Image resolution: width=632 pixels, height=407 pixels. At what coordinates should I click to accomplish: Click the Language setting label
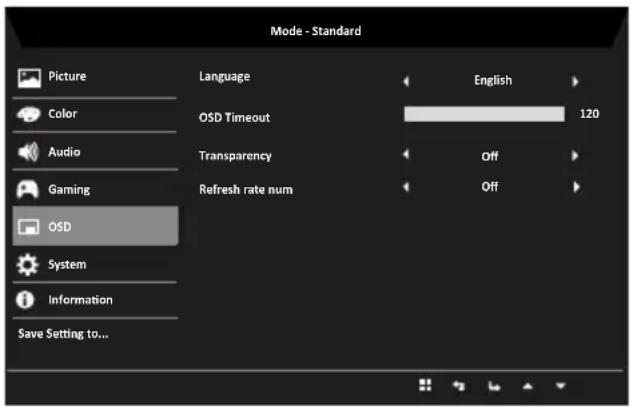tap(225, 77)
